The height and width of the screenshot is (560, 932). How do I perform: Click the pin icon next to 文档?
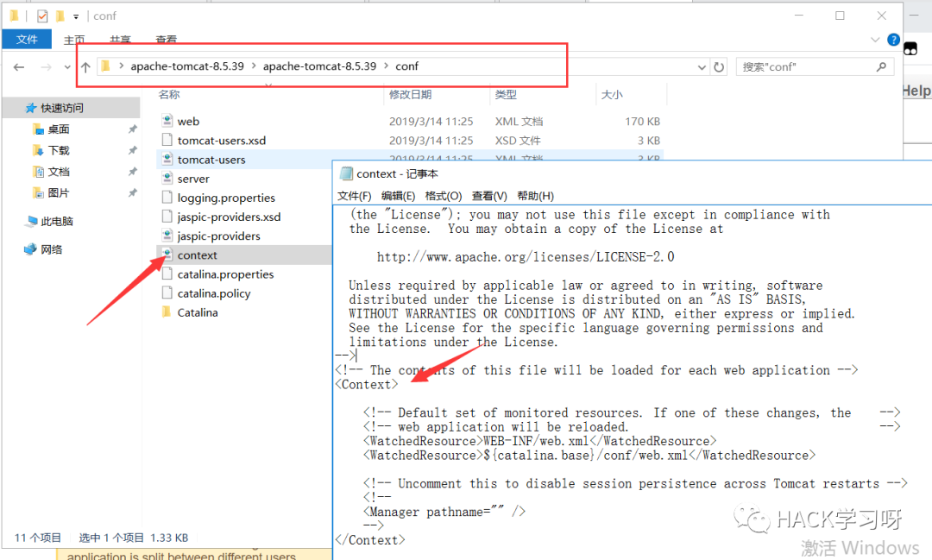point(132,172)
